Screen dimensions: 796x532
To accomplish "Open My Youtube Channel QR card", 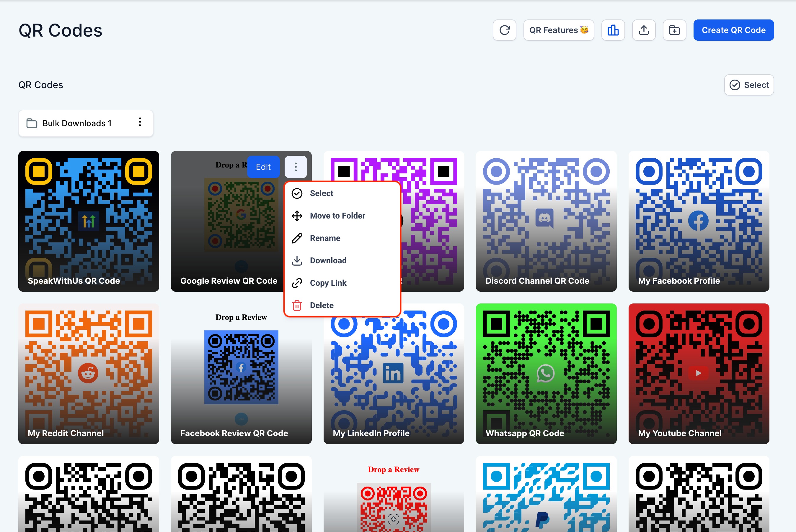I will tap(698, 373).
